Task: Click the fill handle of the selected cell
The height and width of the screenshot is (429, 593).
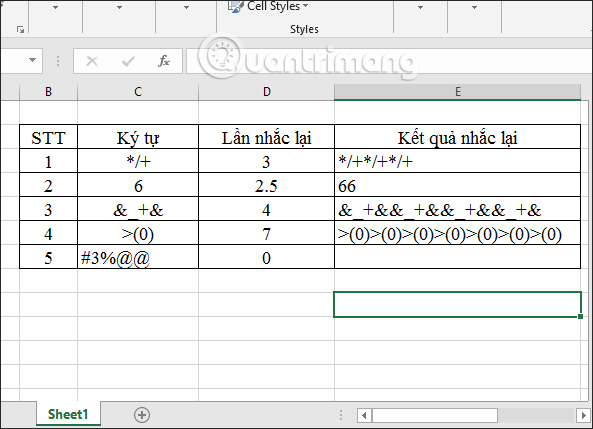Action: (x=581, y=316)
